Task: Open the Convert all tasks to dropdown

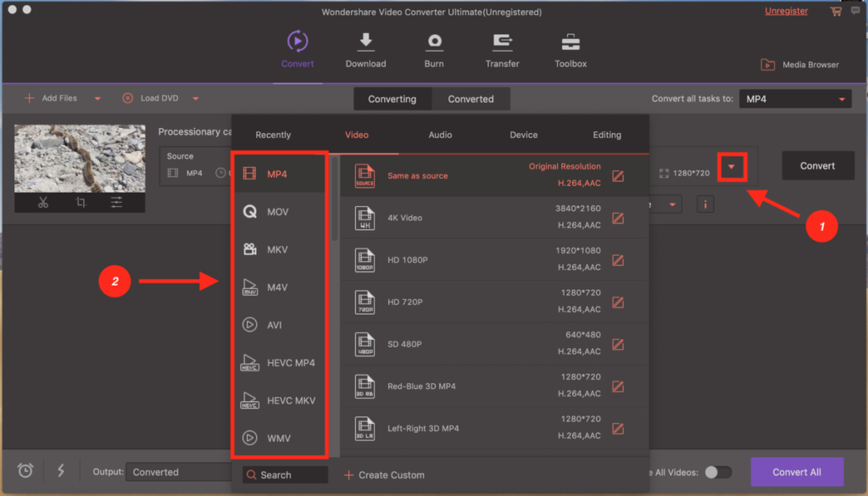Action: pos(793,98)
